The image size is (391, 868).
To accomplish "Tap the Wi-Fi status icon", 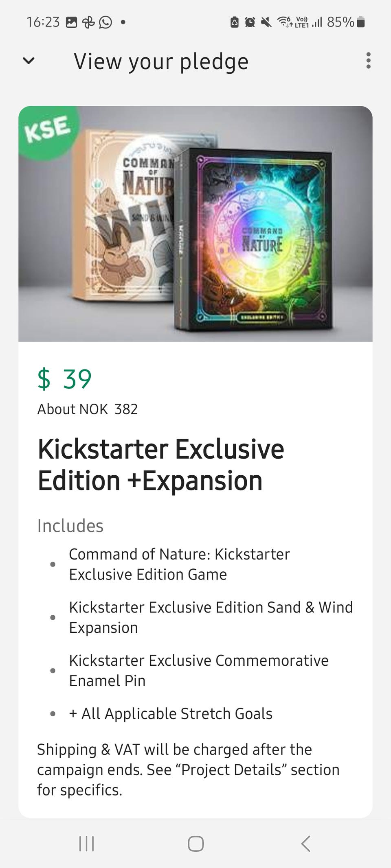I will 285,22.
